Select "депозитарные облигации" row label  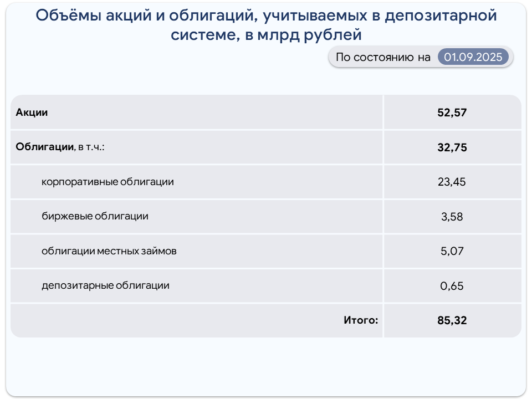[x=105, y=285]
